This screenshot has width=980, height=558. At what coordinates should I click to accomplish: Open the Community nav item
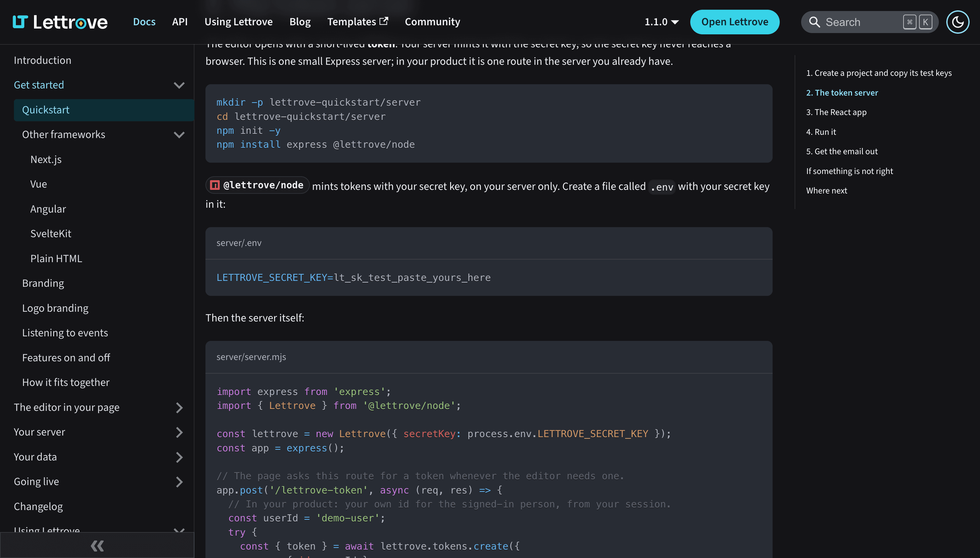[432, 22]
